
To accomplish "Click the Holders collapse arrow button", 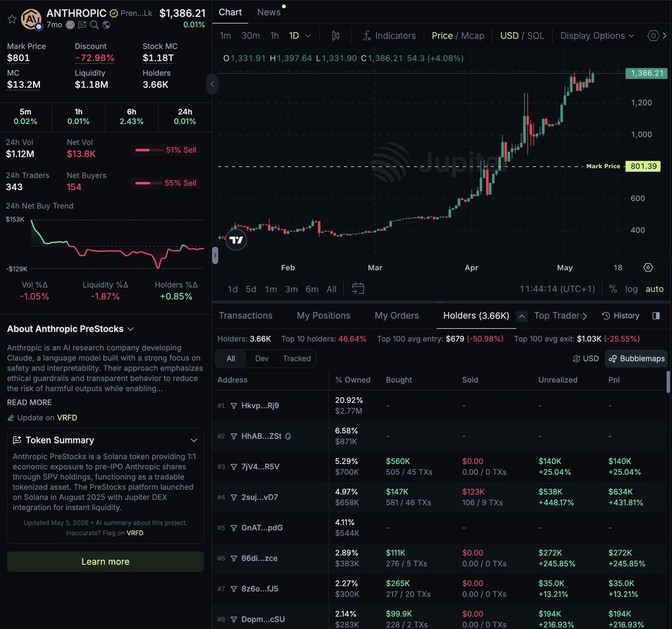I will [522, 316].
